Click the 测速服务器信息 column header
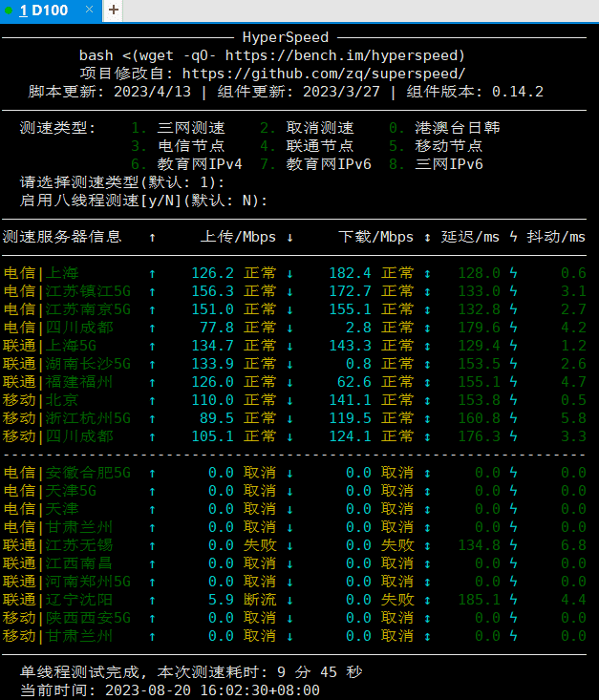Screen dimensions: 599x700 pos(62,237)
